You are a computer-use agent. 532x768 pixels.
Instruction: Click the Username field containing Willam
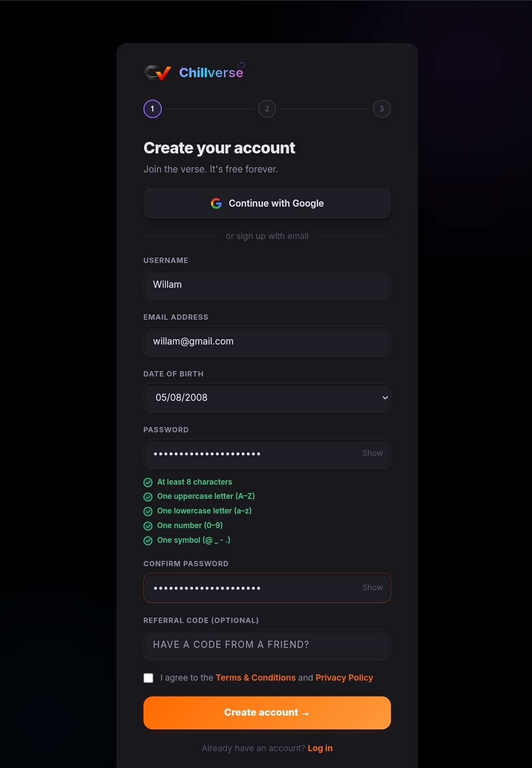(x=267, y=285)
